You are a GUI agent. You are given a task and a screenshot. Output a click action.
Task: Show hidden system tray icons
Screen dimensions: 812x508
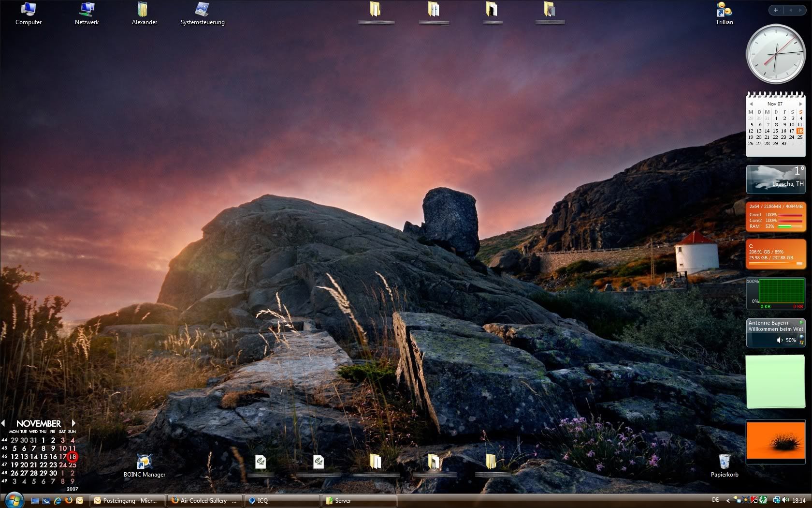[x=728, y=501]
